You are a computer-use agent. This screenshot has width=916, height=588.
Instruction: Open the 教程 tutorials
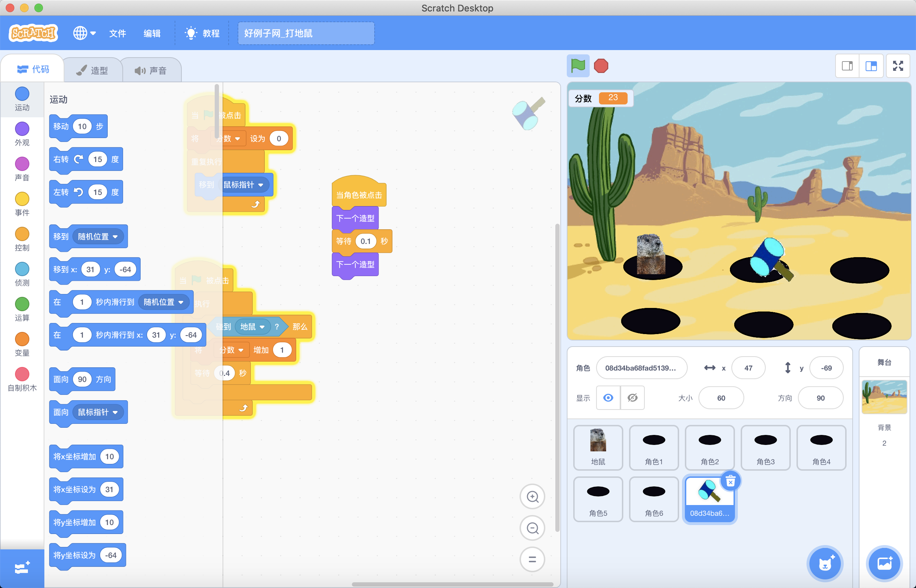coord(202,33)
